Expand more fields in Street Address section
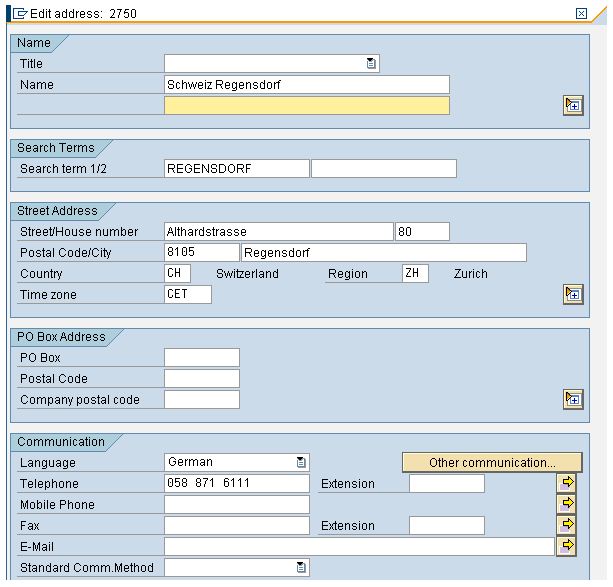 pyautogui.click(x=573, y=294)
